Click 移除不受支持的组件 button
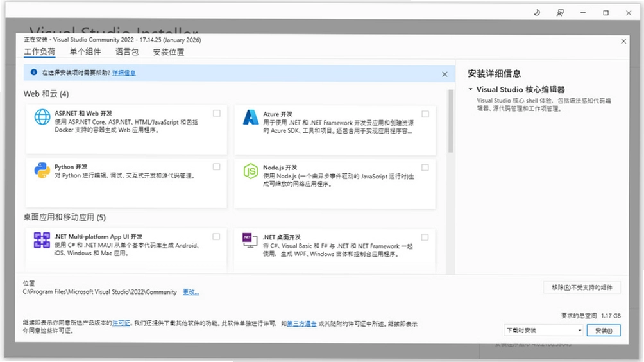The image size is (644, 362). pos(582,288)
